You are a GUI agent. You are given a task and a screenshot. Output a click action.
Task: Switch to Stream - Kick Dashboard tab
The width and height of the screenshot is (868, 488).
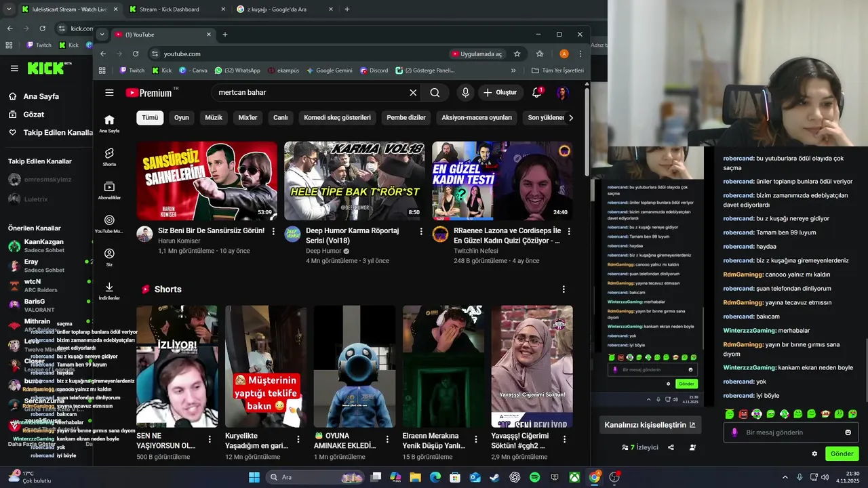[178, 9]
